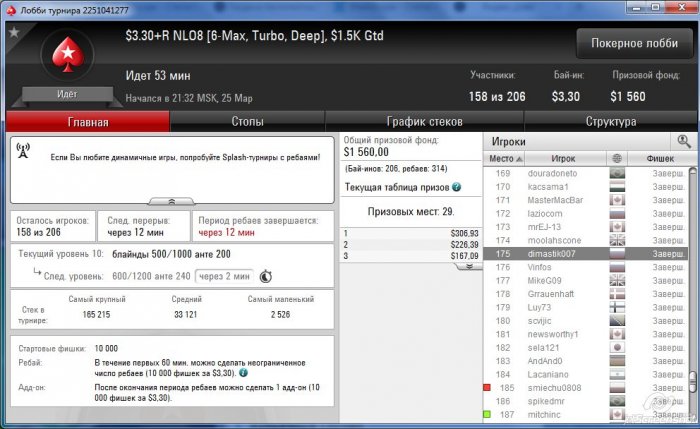
Task: Click the flag icon in sela121 row
Action: [617, 347]
